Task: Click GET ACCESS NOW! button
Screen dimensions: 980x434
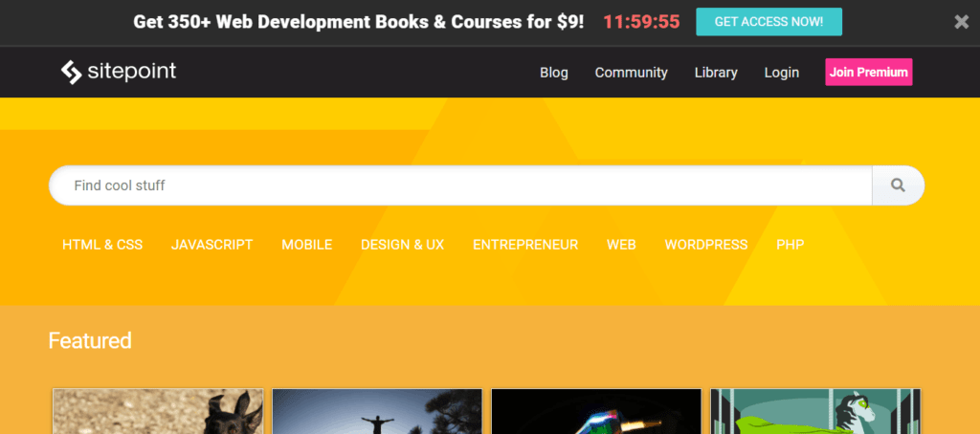Action: [768, 22]
